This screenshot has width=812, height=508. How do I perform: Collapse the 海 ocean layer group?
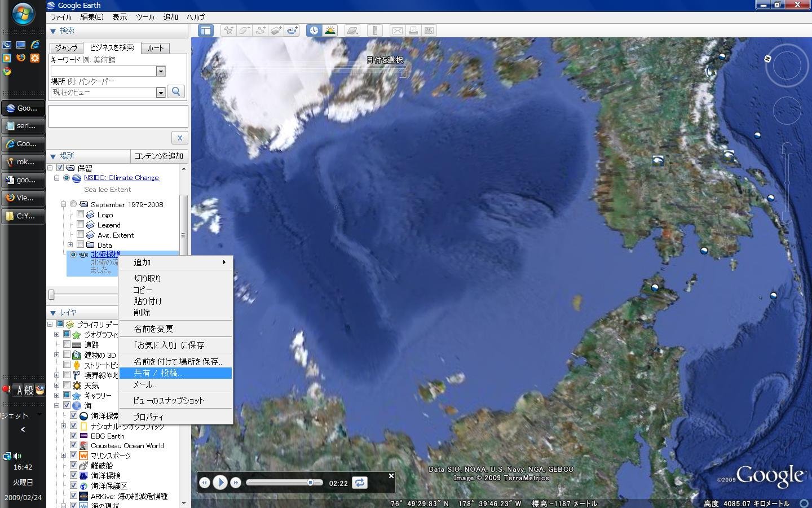pos(56,406)
